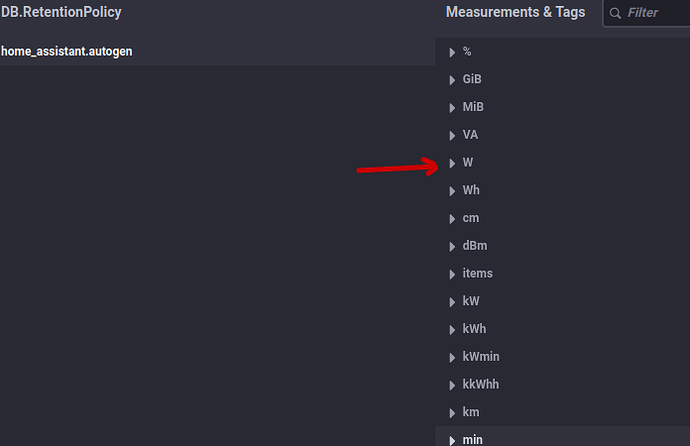Viewport: 690px width, 446px height.
Task: Expand the kW measurement triangle
Action: pyautogui.click(x=452, y=301)
